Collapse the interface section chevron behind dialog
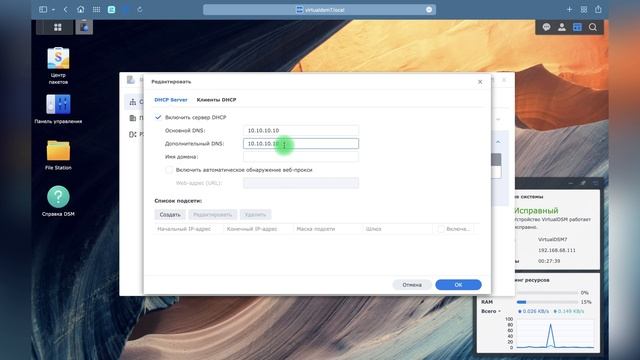The image size is (640, 360). tap(498, 142)
